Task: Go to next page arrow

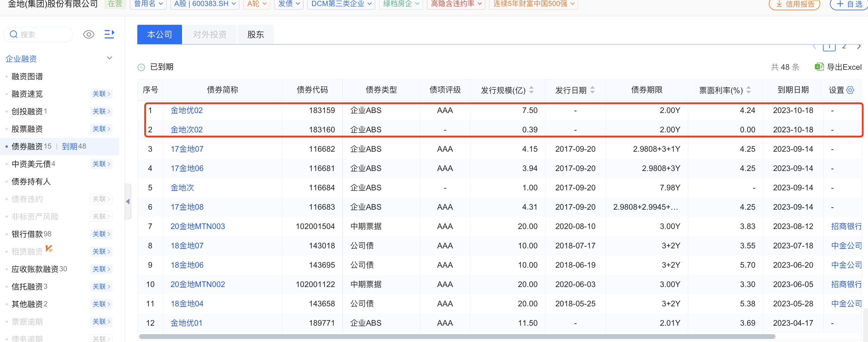Action: (859, 47)
